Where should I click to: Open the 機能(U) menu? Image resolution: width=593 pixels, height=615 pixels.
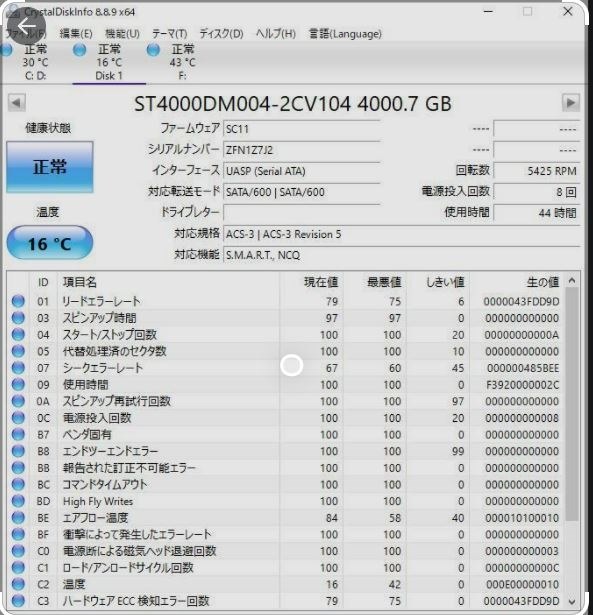coord(122,34)
